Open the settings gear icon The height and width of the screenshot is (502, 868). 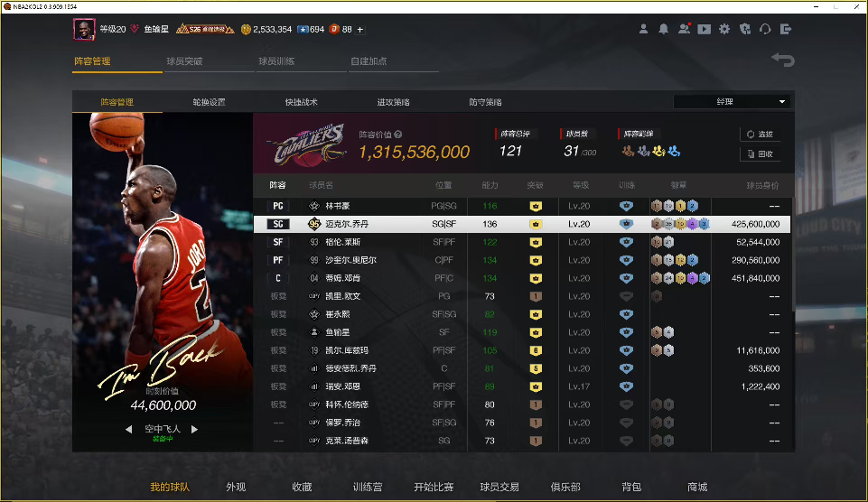pyautogui.click(x=724, y=29)
